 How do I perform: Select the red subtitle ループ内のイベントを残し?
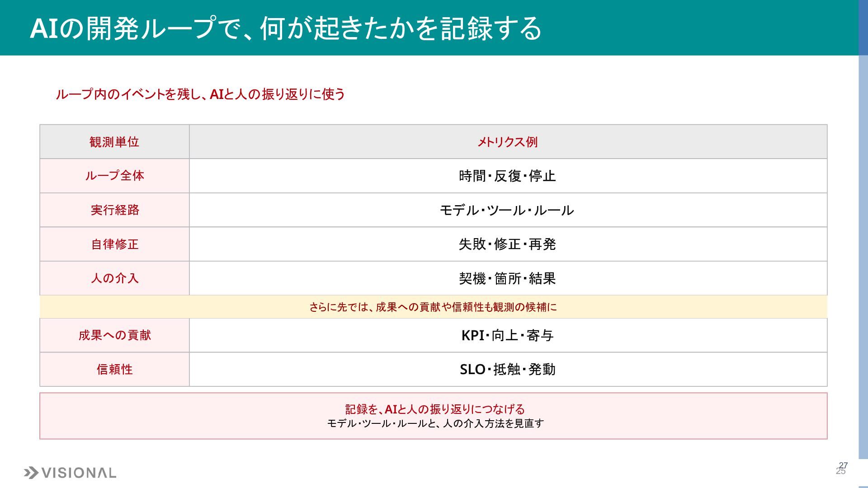click(200, 94)
